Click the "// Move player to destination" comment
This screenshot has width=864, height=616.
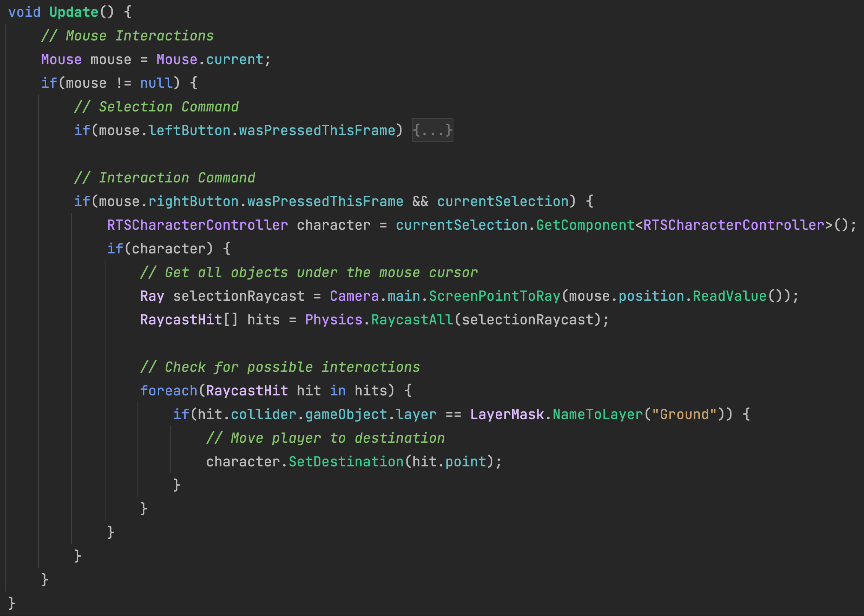pyautogui.click(x=325, y=438)
